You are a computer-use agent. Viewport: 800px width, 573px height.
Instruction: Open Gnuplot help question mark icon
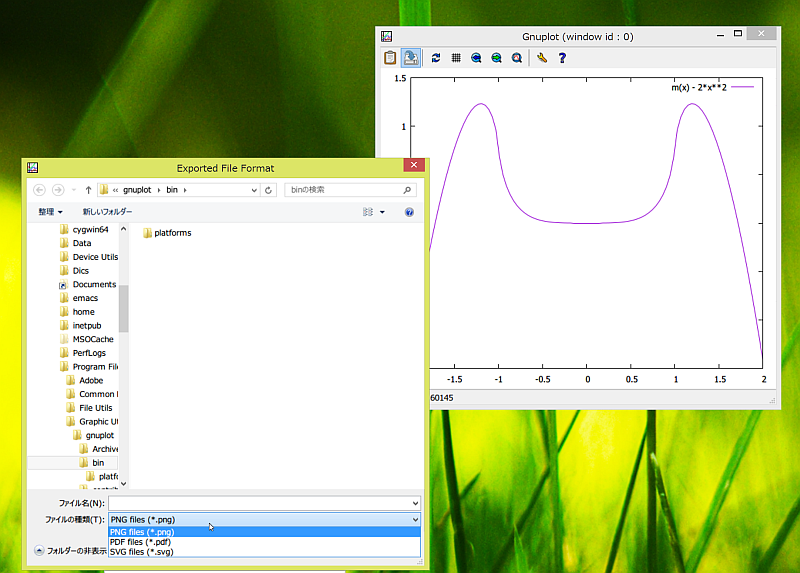point(562,58)
